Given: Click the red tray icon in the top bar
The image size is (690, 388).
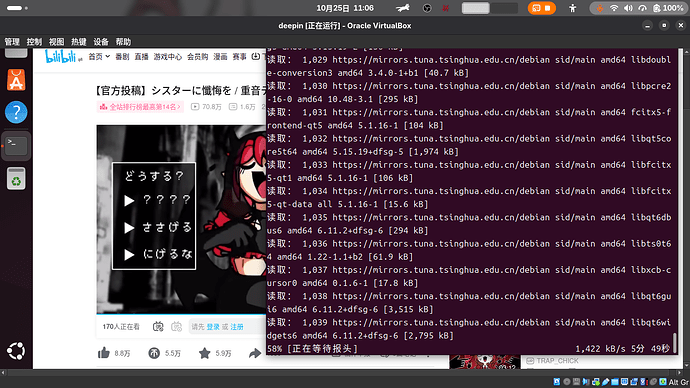Looking at the screenshot, I should (445, 8).
